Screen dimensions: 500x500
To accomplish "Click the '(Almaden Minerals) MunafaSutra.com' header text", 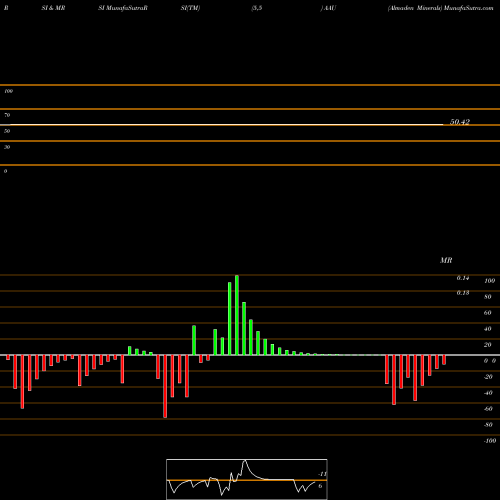I will click(440, 8).
